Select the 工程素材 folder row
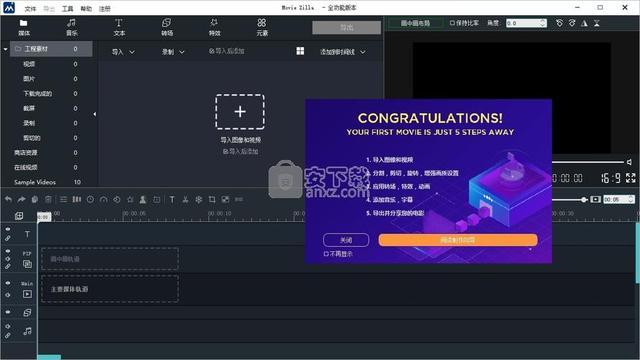640x360 pixels. tap(51, 49)
